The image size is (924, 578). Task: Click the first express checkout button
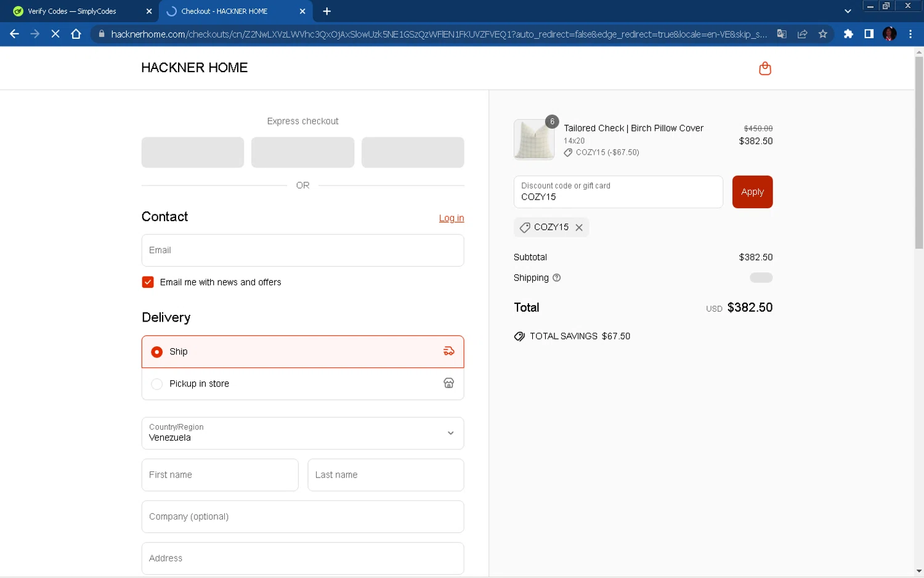tap(193, 152)
